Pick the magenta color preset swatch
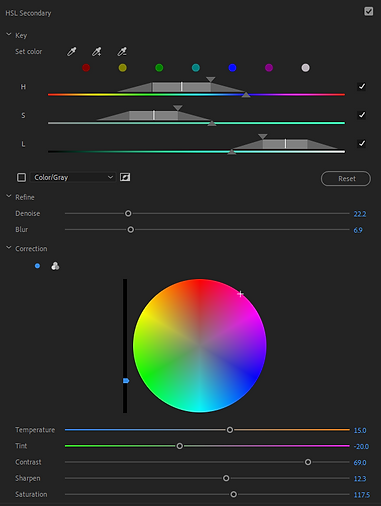The height and width of the screenshot is (506, 381). click(x=269, y=68)
